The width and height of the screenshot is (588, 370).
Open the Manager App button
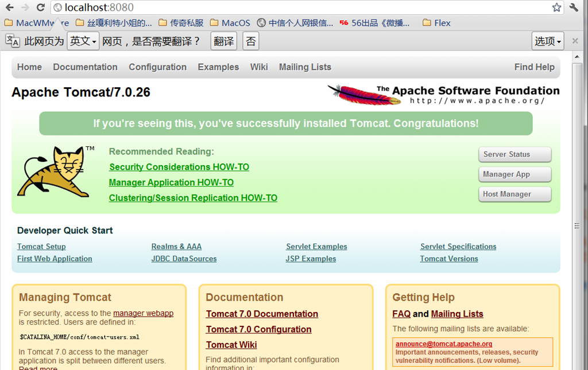(514, 174)
